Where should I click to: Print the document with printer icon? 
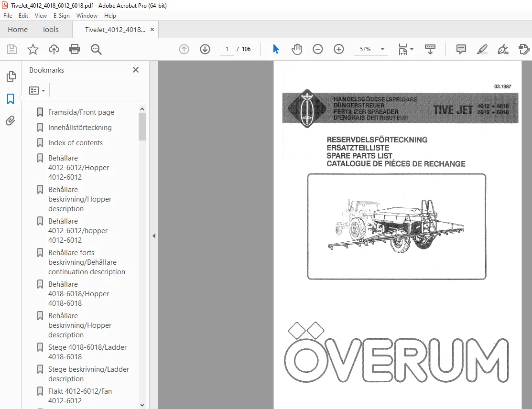point(75,50)
